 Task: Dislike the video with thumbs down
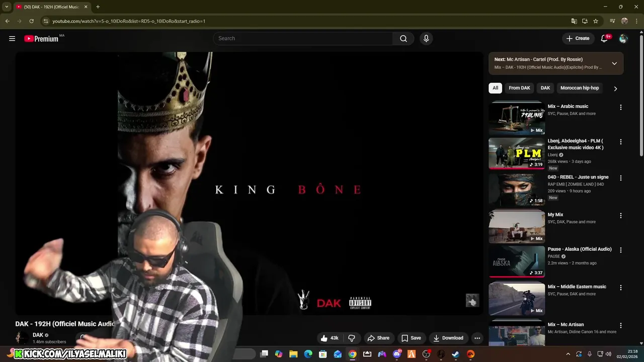352,338
